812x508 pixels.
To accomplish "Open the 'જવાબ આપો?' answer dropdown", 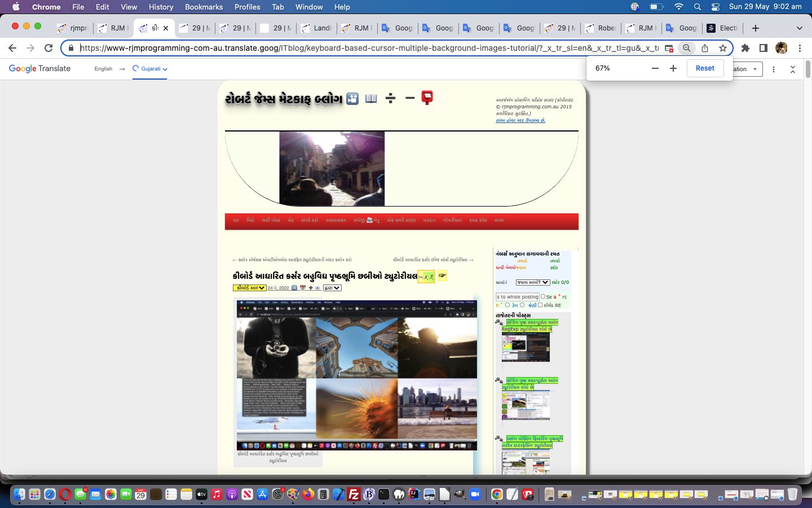I will coord(532,282).
